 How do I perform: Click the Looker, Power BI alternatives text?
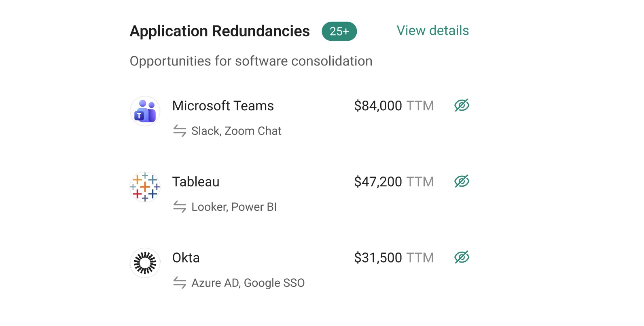[234, 207]
